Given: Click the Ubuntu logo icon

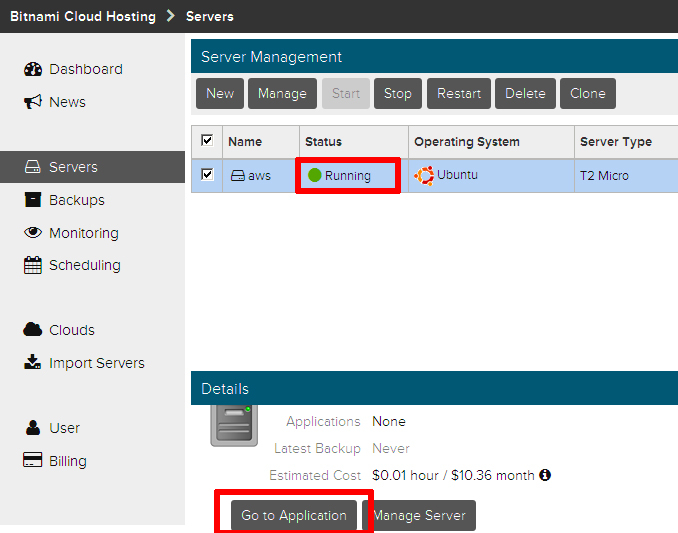Looking at the screenshot, I should point(424,176).
